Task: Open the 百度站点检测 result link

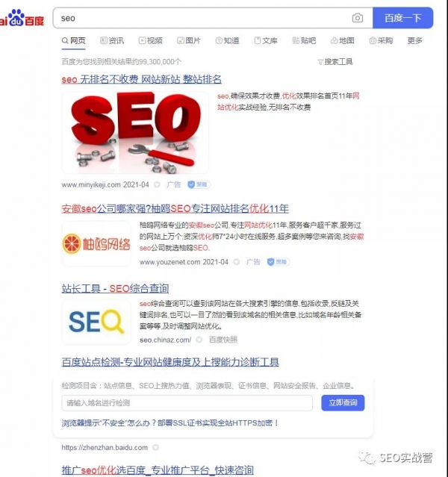Action: [170, 362]
